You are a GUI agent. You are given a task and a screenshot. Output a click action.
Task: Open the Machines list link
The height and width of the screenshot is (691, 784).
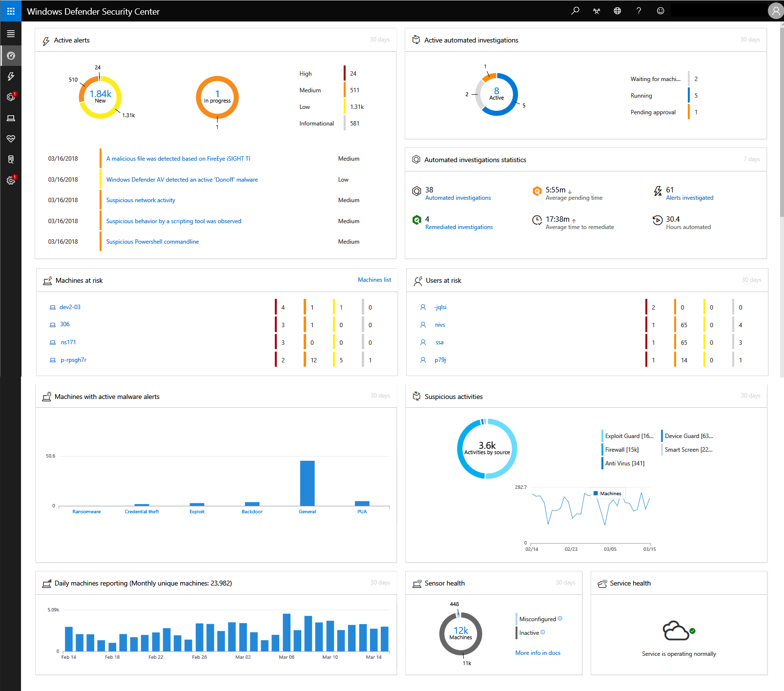(374, 280)
